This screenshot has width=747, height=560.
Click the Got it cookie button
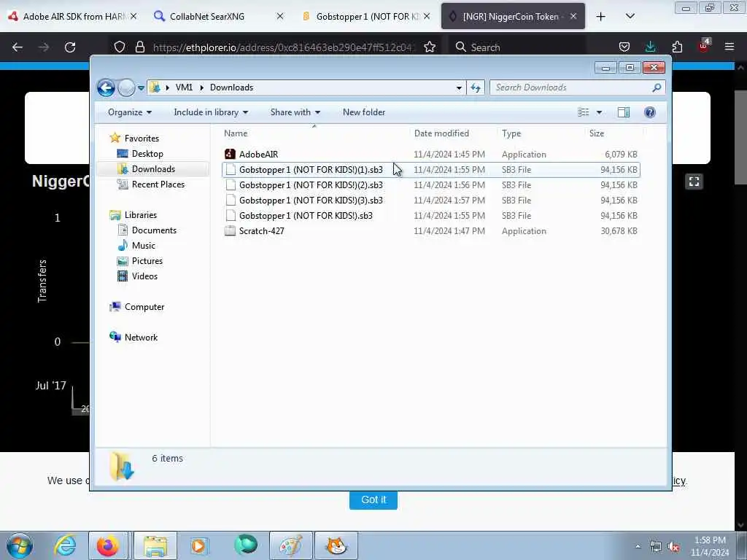point(373,499)
